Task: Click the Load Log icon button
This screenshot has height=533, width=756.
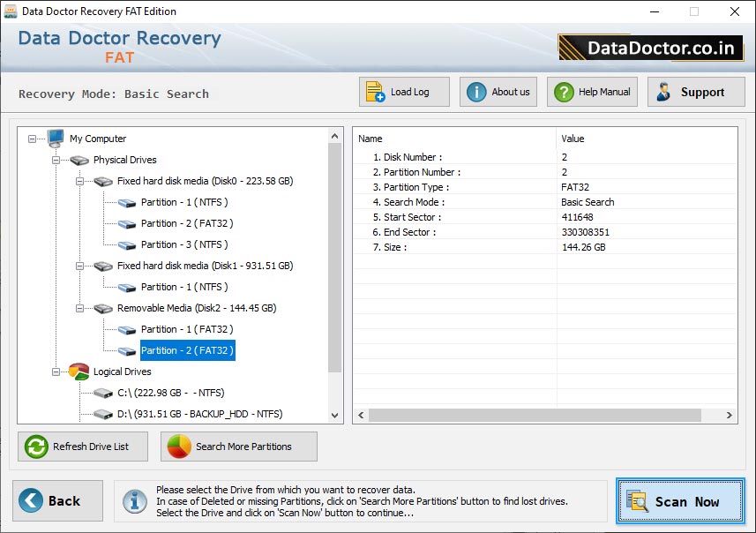Action: click(376, 92)
